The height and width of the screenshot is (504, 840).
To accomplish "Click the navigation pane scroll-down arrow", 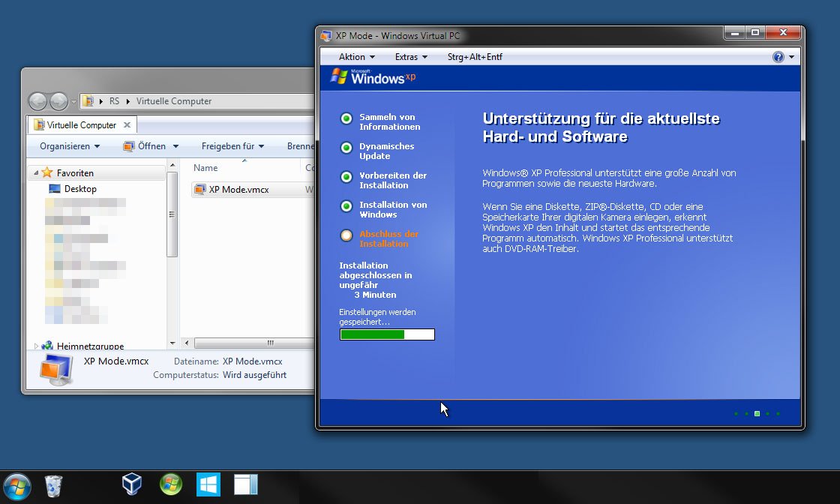I will (x=172, y=343).
